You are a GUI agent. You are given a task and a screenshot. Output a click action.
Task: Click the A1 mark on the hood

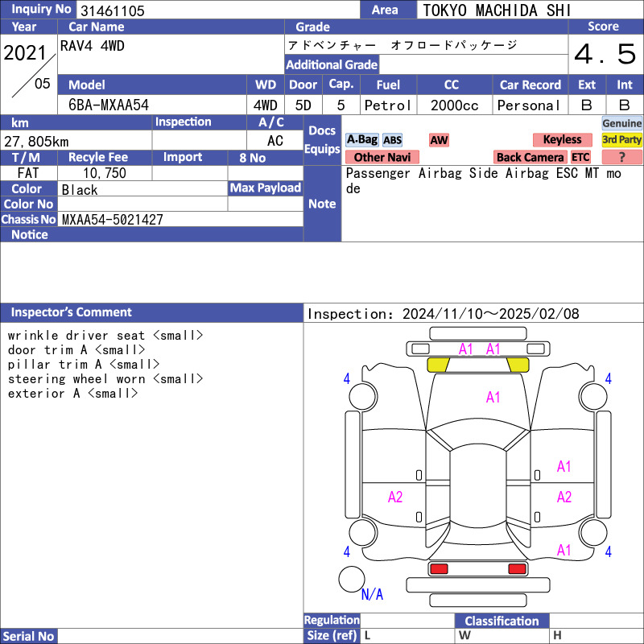click(x=493, y=397)
